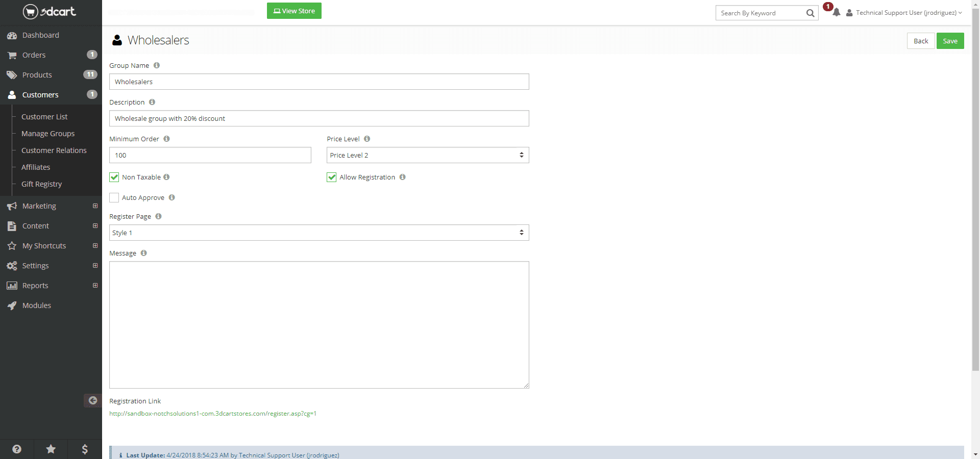
Task: Open the help question mark icon
Action: (x=17, y=449)
